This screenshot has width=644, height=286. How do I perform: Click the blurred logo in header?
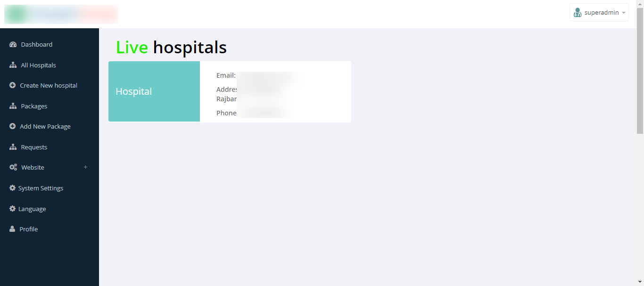point(61,14)
